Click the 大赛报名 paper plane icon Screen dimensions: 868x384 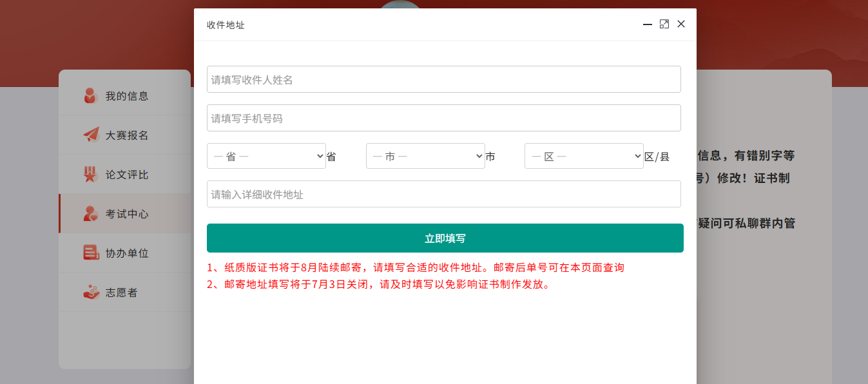tap(91, 135)
